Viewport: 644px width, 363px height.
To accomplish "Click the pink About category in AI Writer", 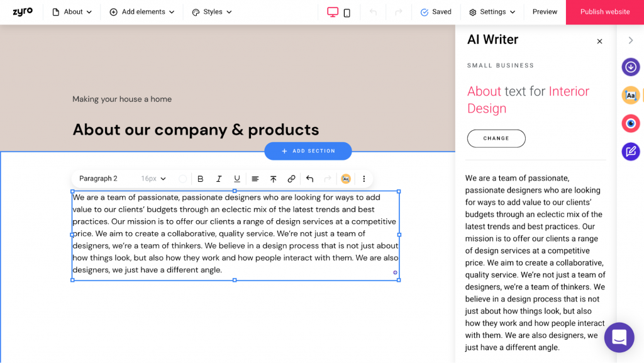I will click(484, 91).
